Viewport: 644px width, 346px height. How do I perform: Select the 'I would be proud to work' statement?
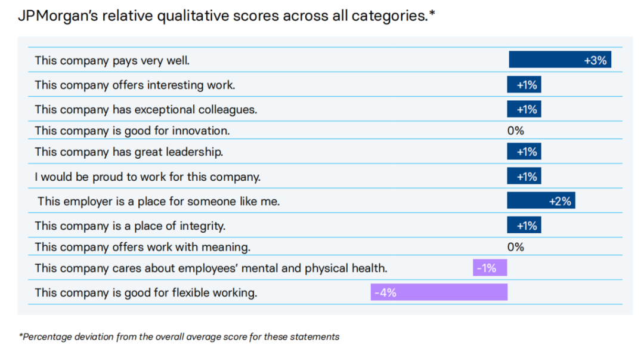click(x=147, y=177)
